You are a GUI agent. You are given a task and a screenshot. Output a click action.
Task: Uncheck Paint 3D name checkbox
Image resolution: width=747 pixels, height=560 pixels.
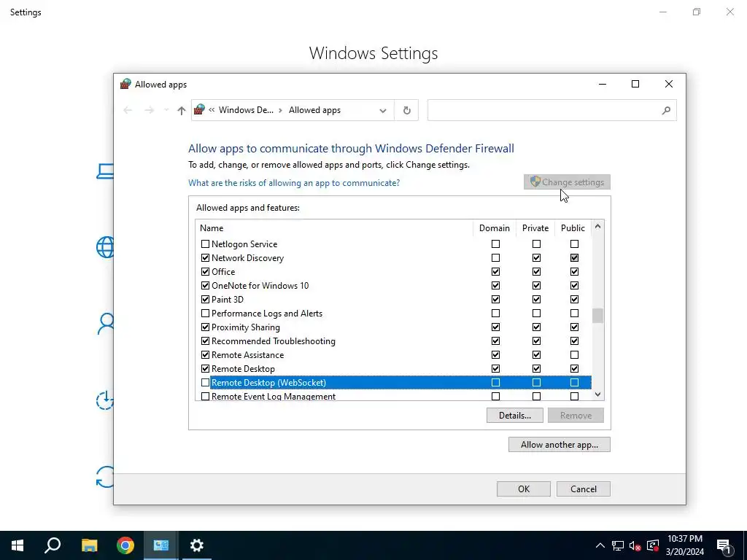pos(205,299)
